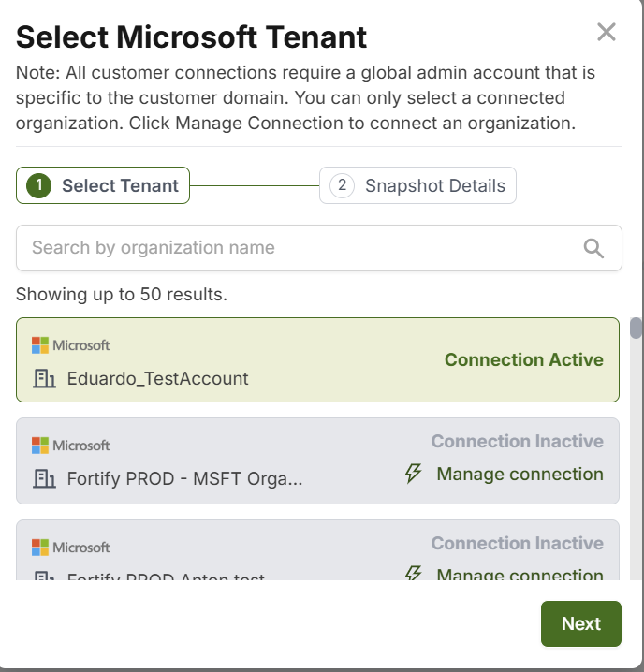Viewport: 644px width, 672px height.
Task: Click the Microsoft logo on the Fortify PROD - MSFT card
Action: coord(70,446)
